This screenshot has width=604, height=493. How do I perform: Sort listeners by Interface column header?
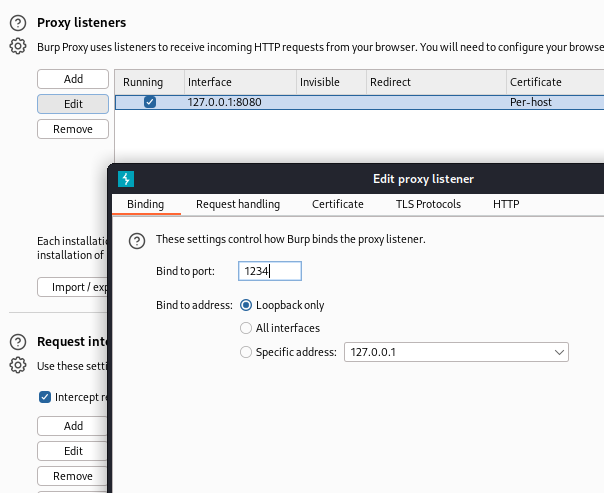click(x=240, y=82)
